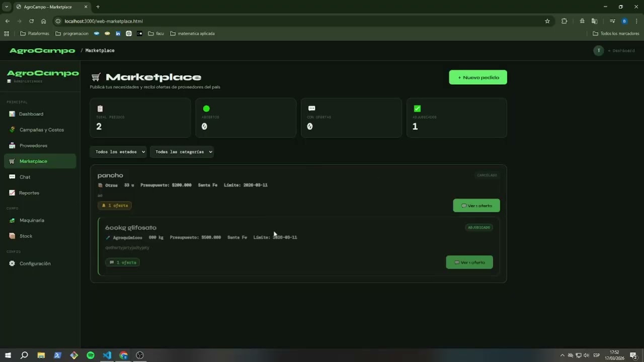The width and height of the screenshot is (644, 362).
Task: Click the Maquinaria tractor icon
Action: click(x=12, y=220)
